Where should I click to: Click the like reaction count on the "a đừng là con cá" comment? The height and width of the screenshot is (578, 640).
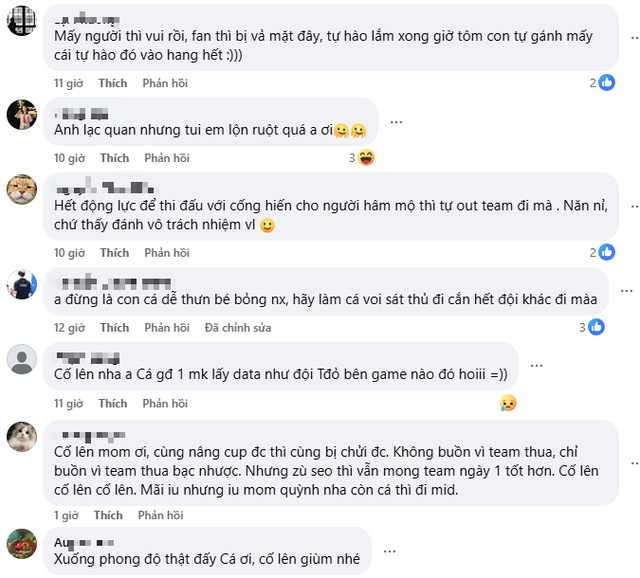(582, 327)
